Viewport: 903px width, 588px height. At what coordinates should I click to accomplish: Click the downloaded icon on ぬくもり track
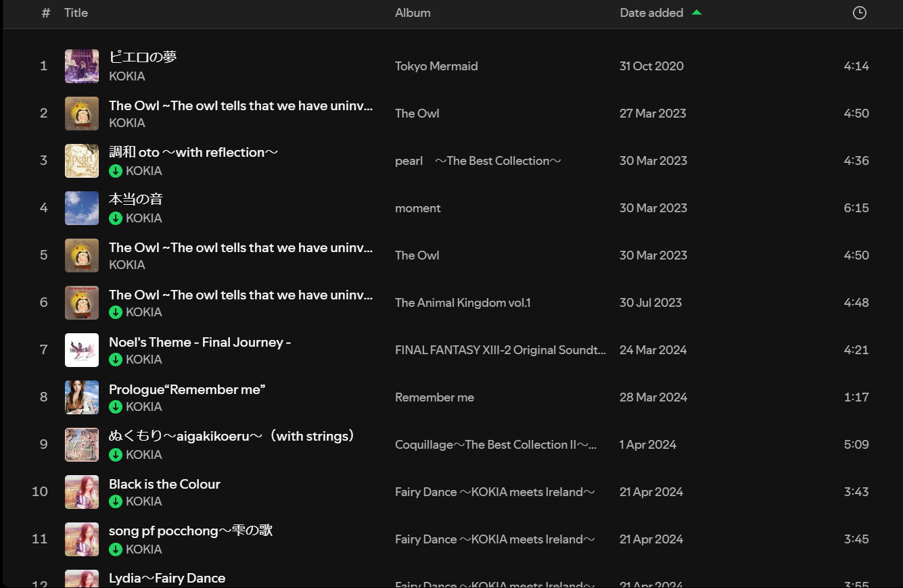click(x=116, y=455)
